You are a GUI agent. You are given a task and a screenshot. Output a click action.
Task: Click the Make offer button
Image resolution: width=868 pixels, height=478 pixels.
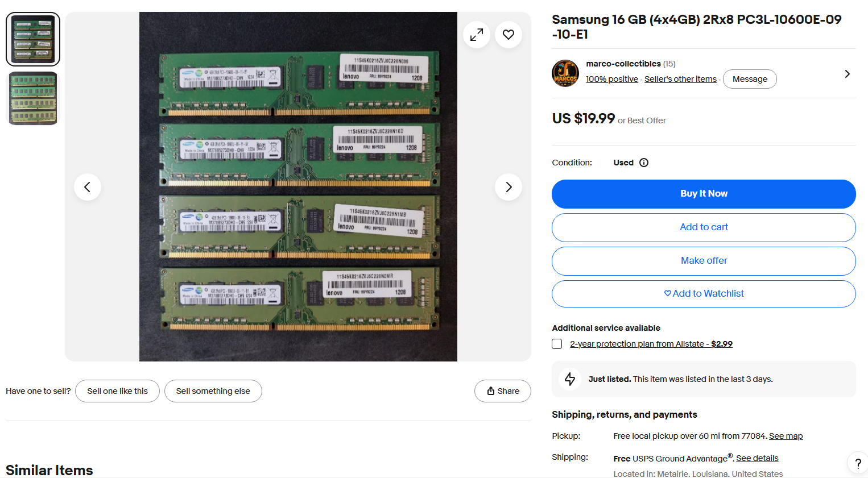(x=704, y=261)
